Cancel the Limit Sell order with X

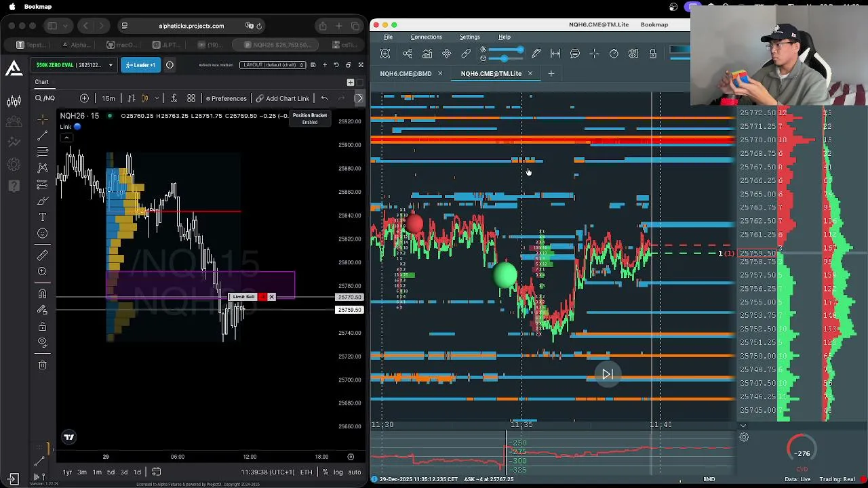click(271, 297)
